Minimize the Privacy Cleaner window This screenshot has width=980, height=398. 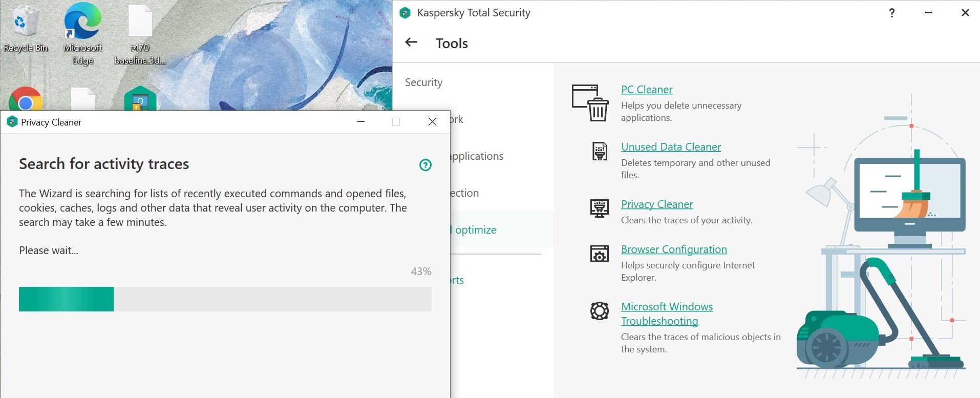pyautogui.click(x=360, y=122)
